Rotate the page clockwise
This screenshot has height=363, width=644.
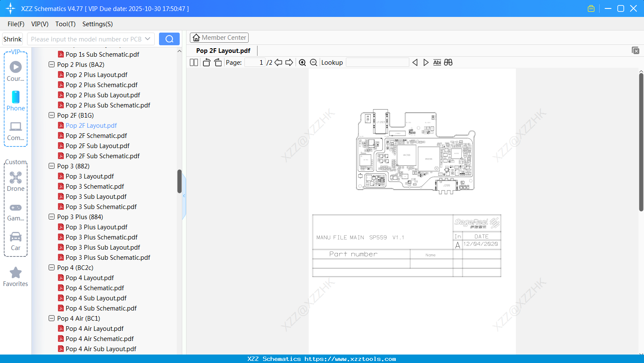point(217,62)
